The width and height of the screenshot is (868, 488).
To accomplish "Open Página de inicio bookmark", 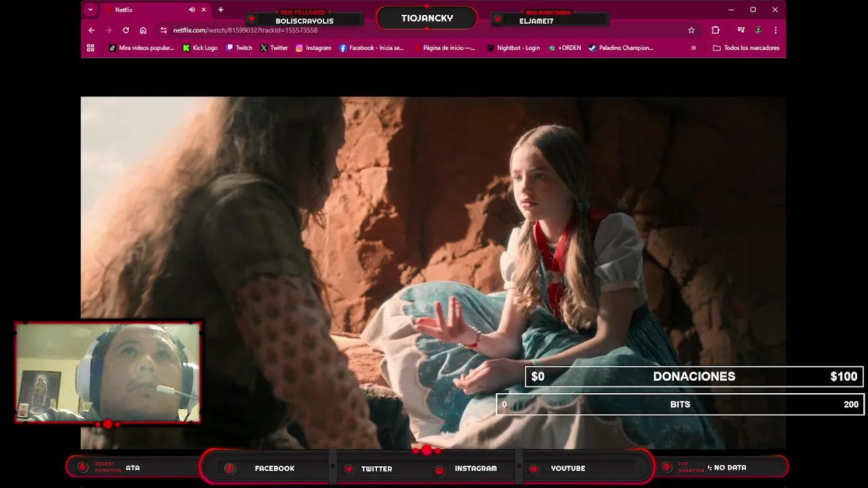I will click(x=445, y=48).
